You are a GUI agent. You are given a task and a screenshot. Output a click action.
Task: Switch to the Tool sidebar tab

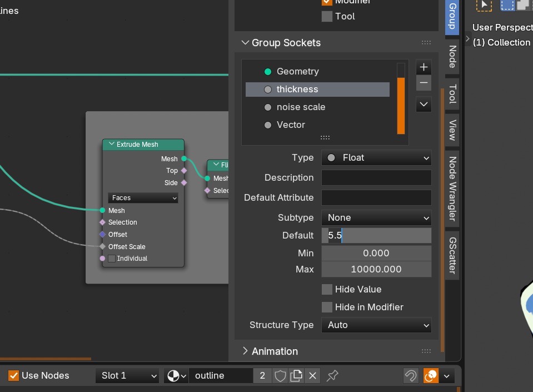pos(452,94)
